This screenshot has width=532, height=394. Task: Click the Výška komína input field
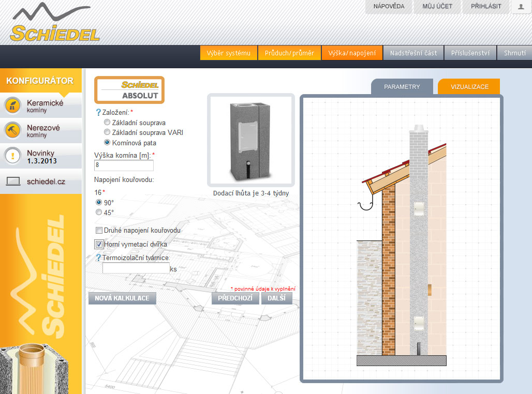coord(124,165)
